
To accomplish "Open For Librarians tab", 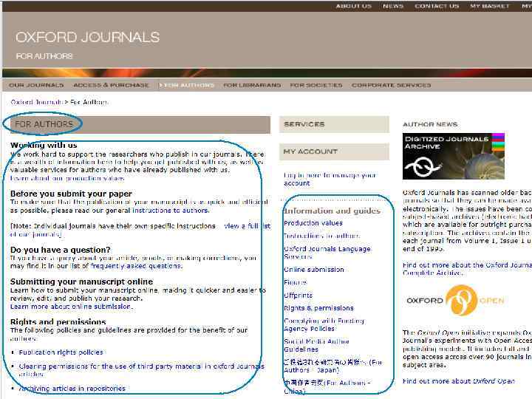I will pos(252,85).
